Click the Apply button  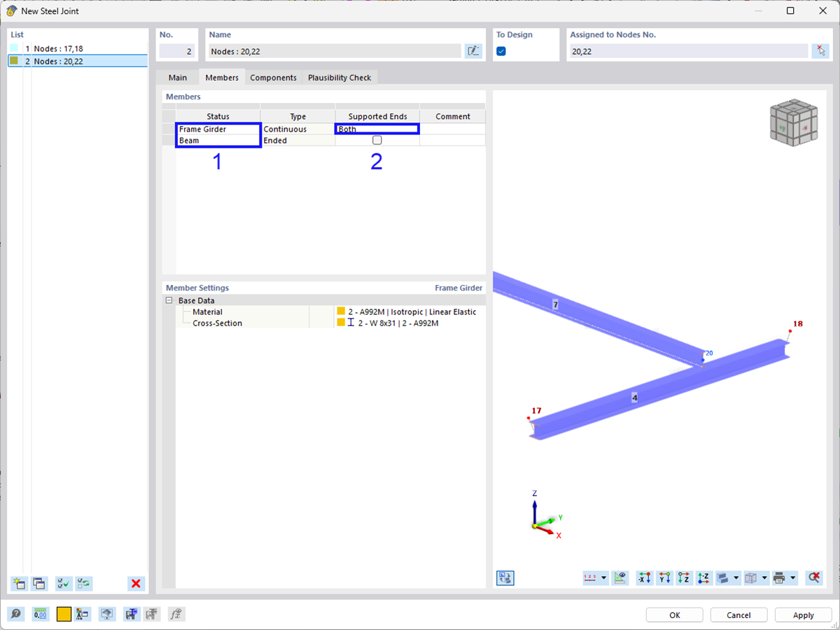(x=804, y=615)
